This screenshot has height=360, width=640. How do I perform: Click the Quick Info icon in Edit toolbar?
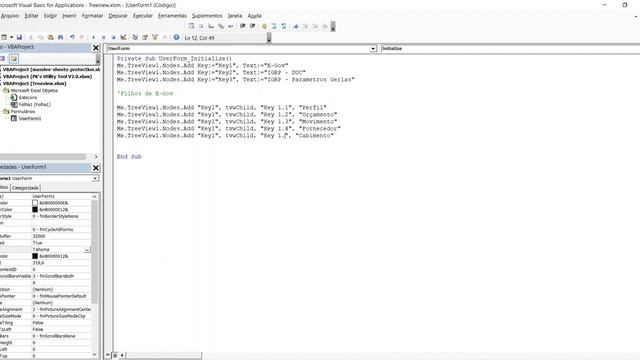(x=211, y=26)
